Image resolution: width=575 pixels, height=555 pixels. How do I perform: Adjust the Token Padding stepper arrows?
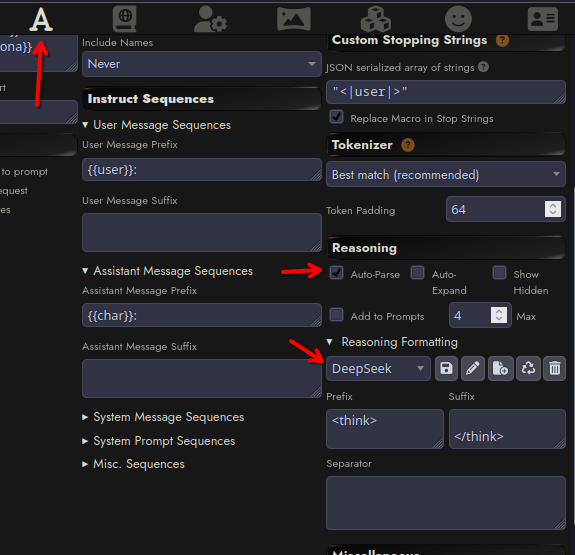click(553, 209)
